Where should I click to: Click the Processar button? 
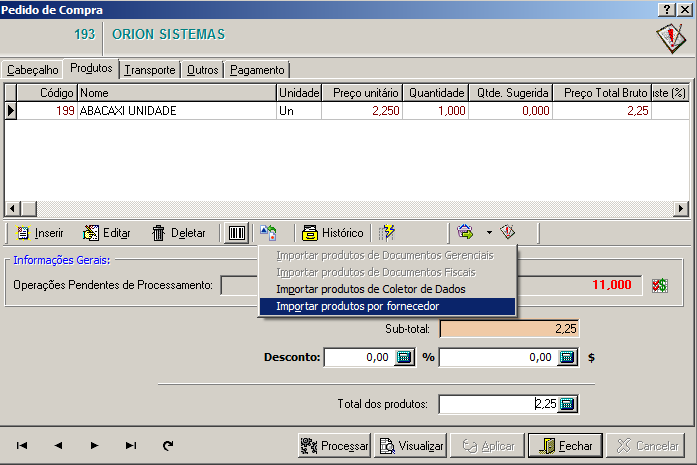[334, 446]
